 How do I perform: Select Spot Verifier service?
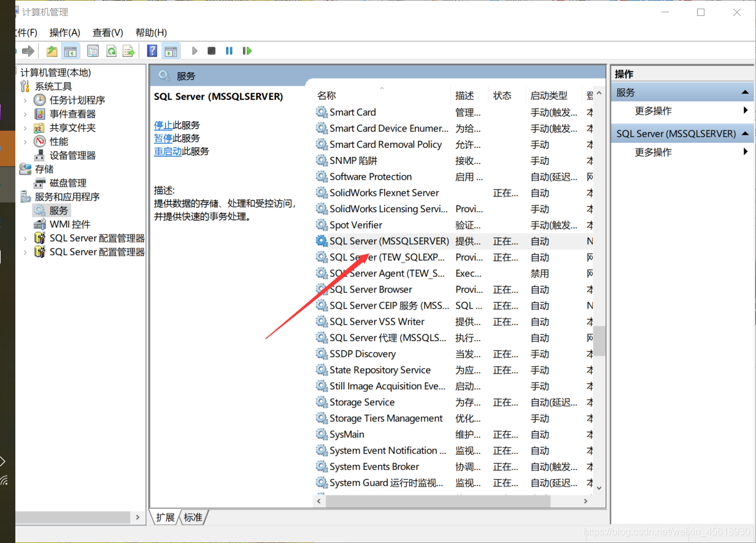point(453,225)
